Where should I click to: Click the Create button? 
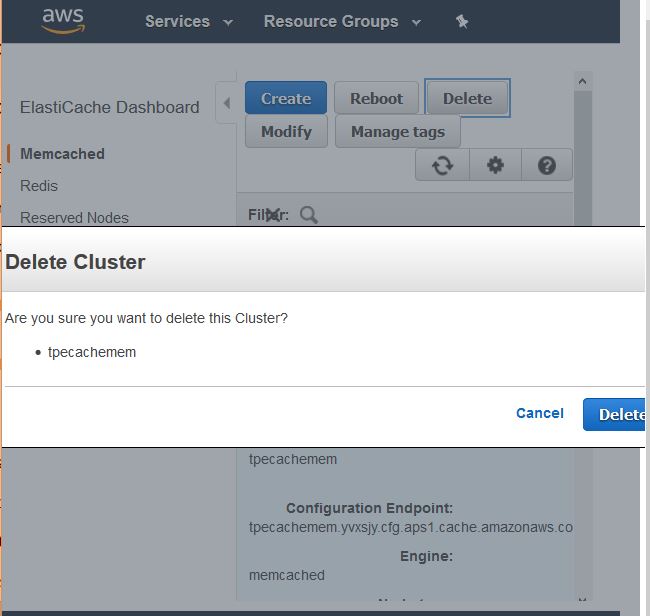click(x=286, y=98)
